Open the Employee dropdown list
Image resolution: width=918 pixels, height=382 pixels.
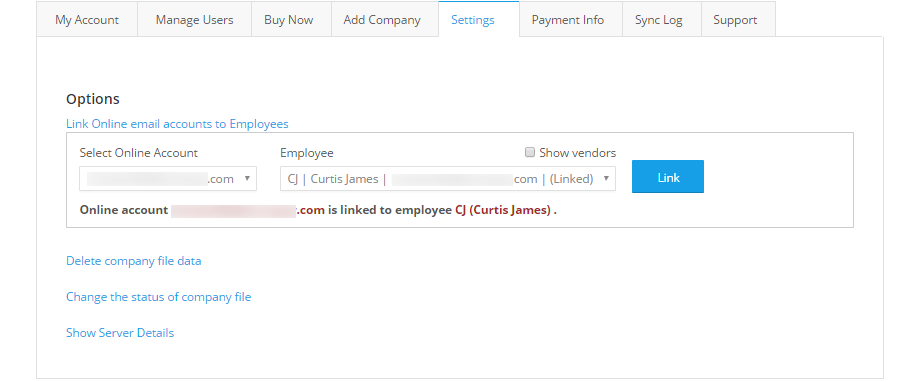pyautogui.click(x=448, y=179)
